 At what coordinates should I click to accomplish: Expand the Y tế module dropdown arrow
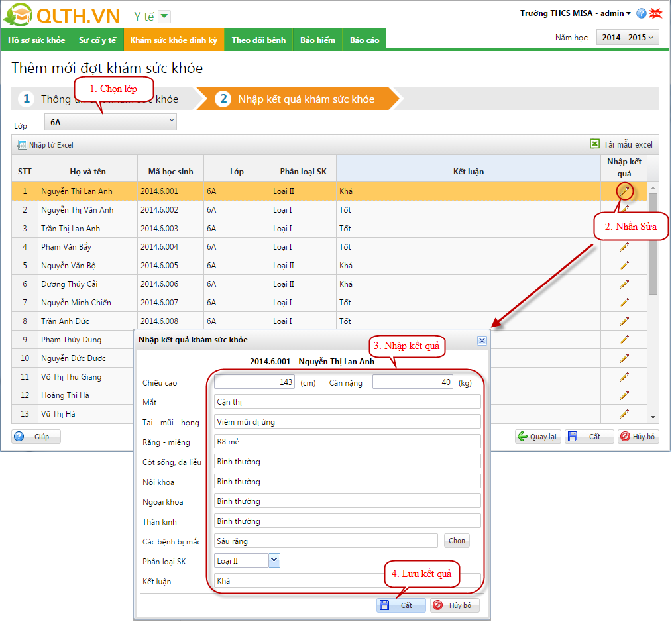(164, 17)
